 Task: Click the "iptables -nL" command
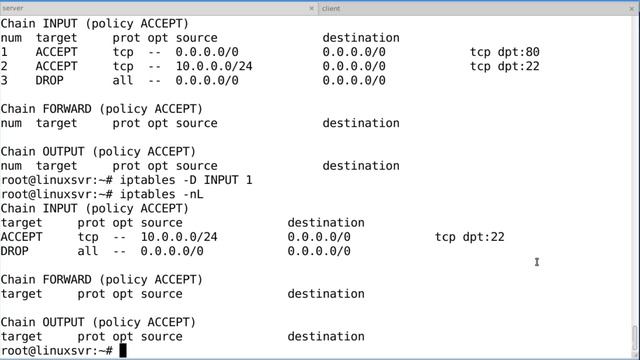tap(161, 194)
